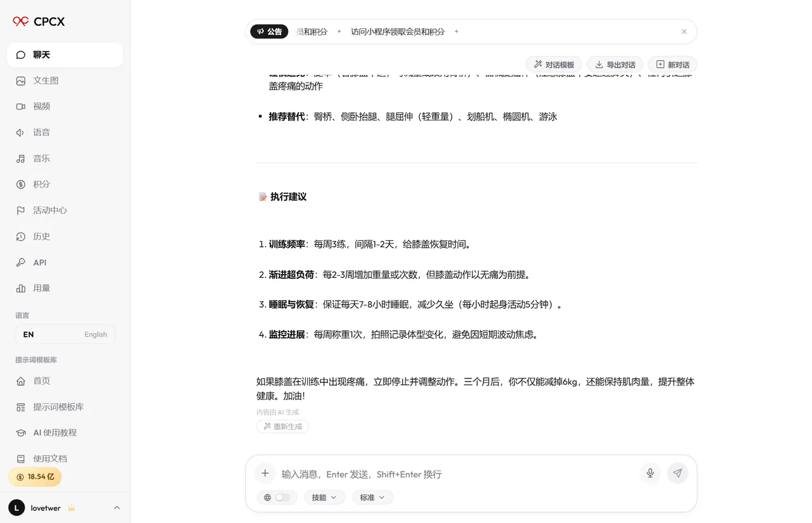Click the 推荐替代 bullet text
Screen dimensions: 812x523
click(x=413, y=117)
